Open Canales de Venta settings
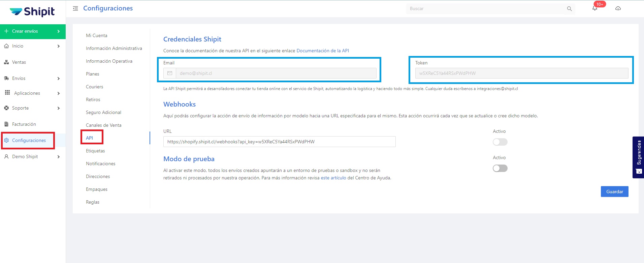Image resolution: width=644 pixels, height=263 pixels. tap(104, 125)
